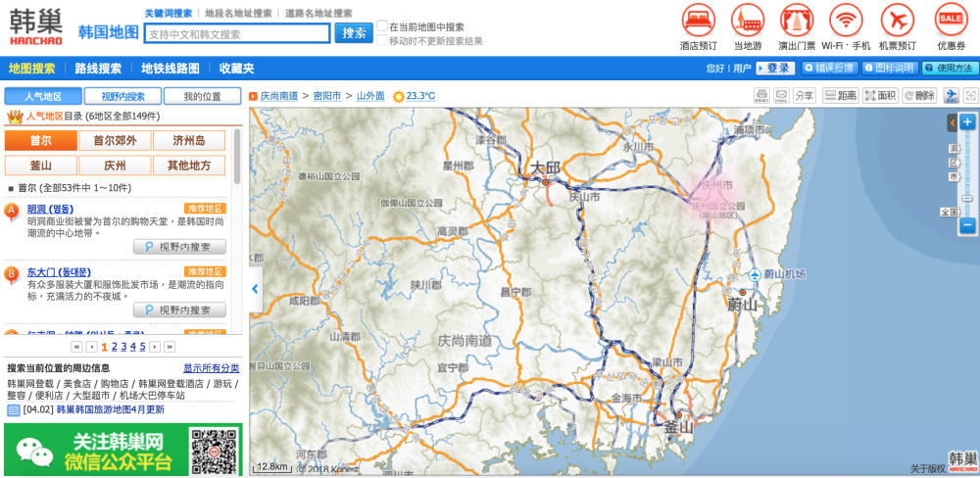Click the mail map icon
The width and height of the screenshot is (980, 478).
tap(781, 96)
